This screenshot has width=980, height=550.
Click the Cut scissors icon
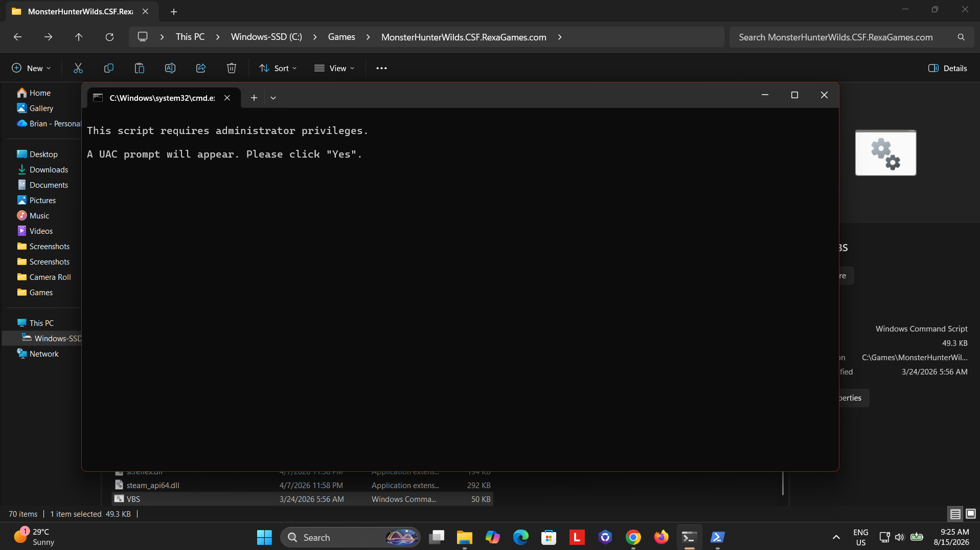click(x=78, y=68)
